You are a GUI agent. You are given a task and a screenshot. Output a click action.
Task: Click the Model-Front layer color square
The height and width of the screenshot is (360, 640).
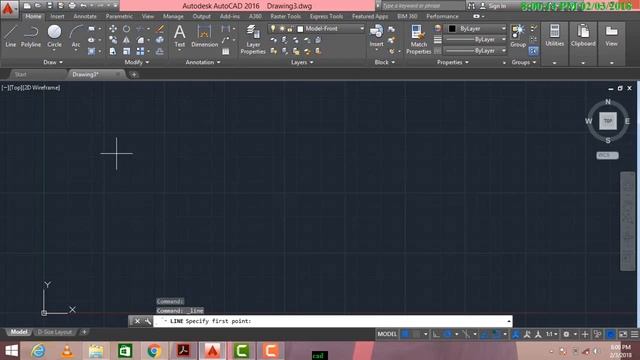click(x=300, y=29)
